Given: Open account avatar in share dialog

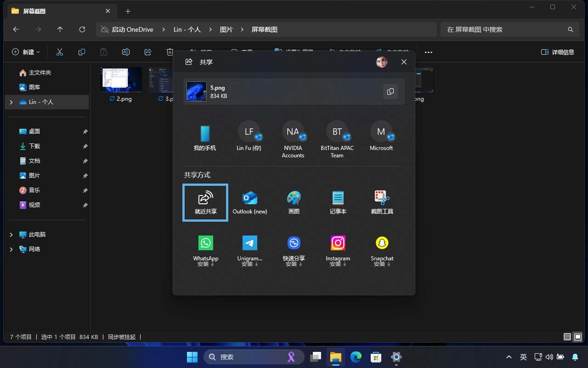Looking at the screenshot, I should (382, 62).
